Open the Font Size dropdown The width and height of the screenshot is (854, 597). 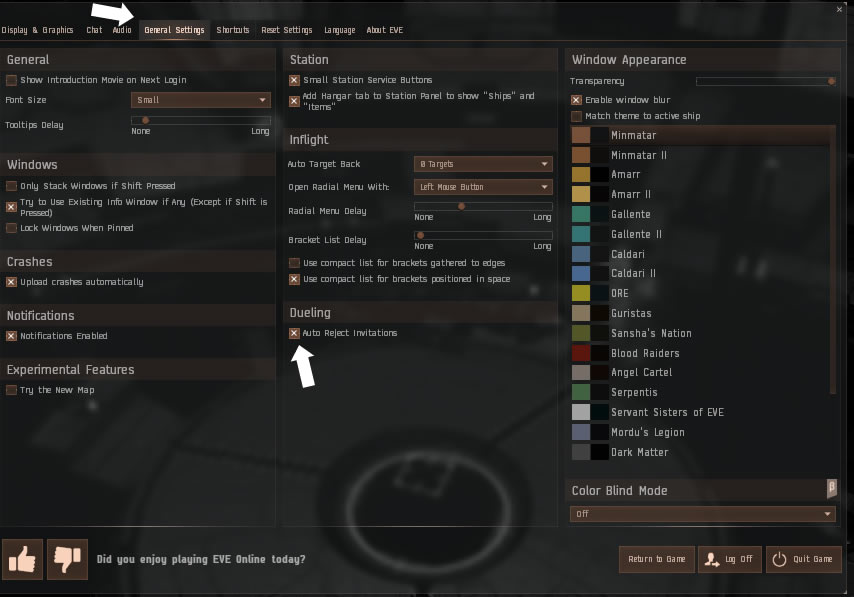[x=200, y=100]
